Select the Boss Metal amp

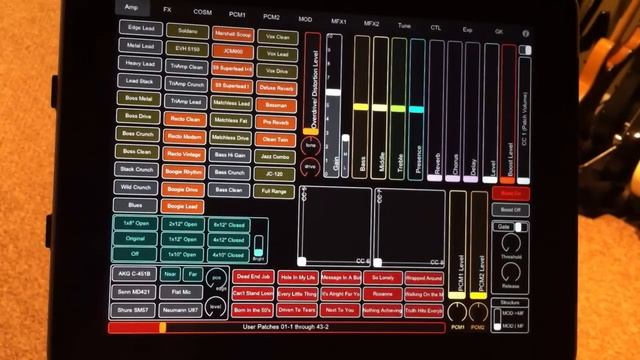[139, 98]
